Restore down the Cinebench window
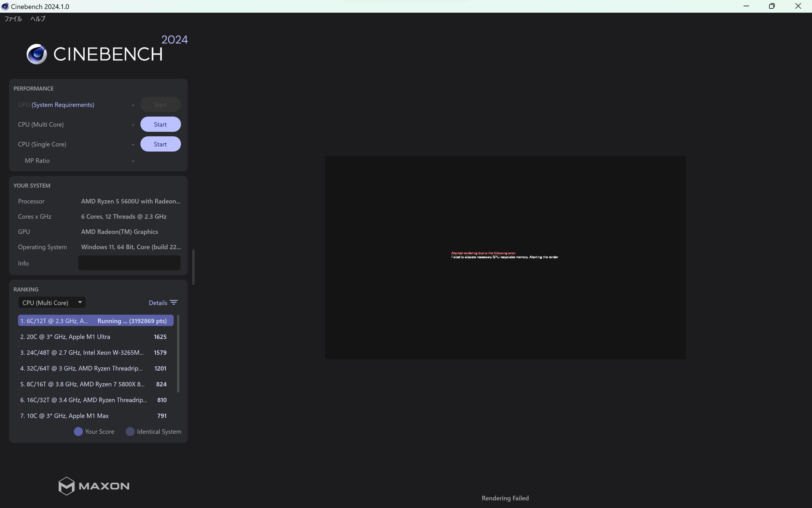Screen dimensions: 812x508 coord(772,6)
